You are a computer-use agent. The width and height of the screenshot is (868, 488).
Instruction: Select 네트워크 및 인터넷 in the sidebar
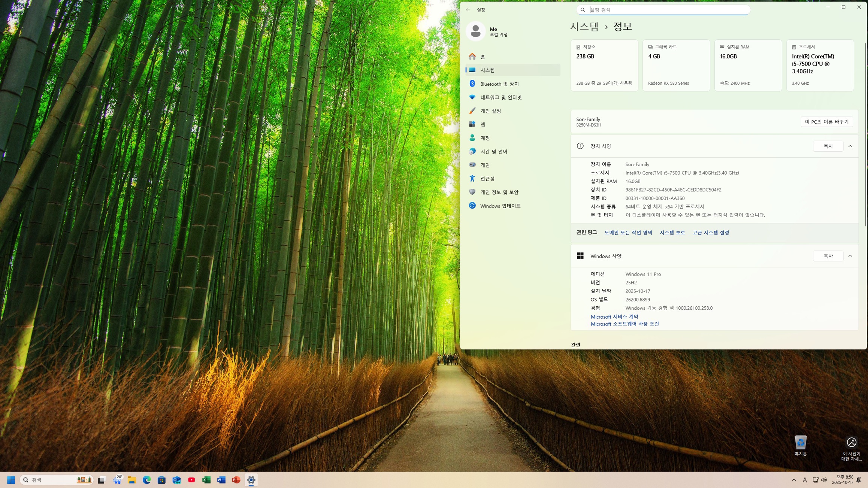[x=500, y=97]
